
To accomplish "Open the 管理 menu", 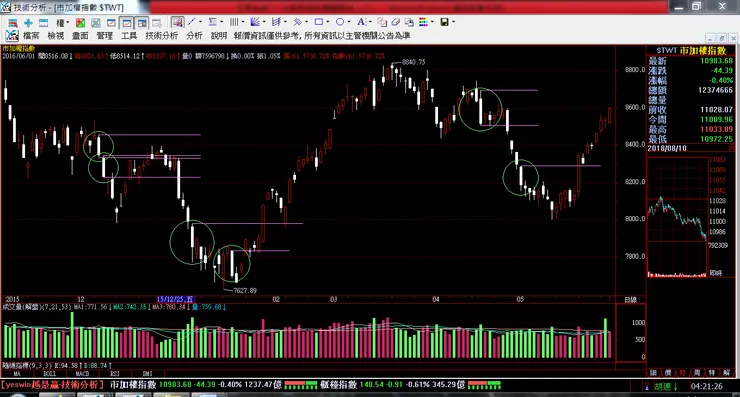I will click(104, 36).
